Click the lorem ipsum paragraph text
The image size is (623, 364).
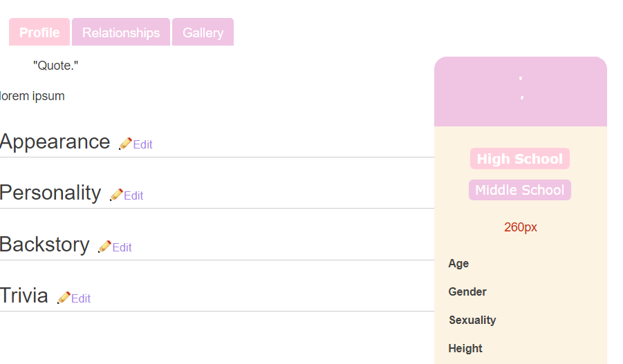[x=32, y=96]
